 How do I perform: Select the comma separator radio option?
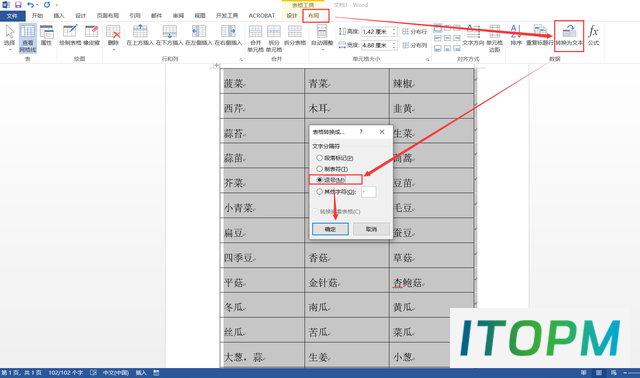coord(320,180)
